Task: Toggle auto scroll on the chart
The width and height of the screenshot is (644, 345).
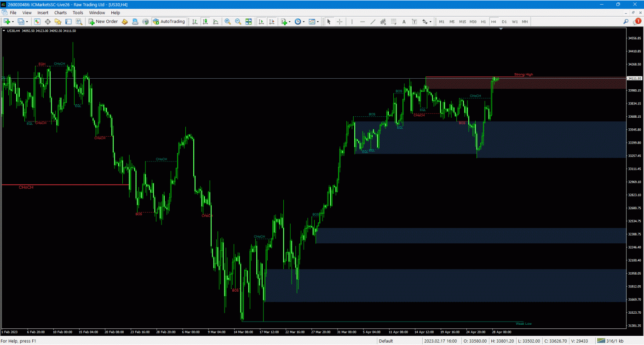Action: coord(261,22)
